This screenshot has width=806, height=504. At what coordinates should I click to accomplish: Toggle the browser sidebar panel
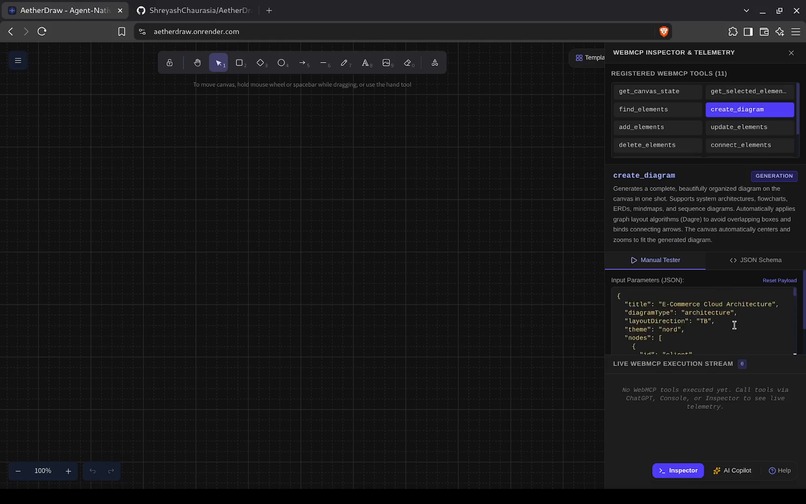pos(748,31)
